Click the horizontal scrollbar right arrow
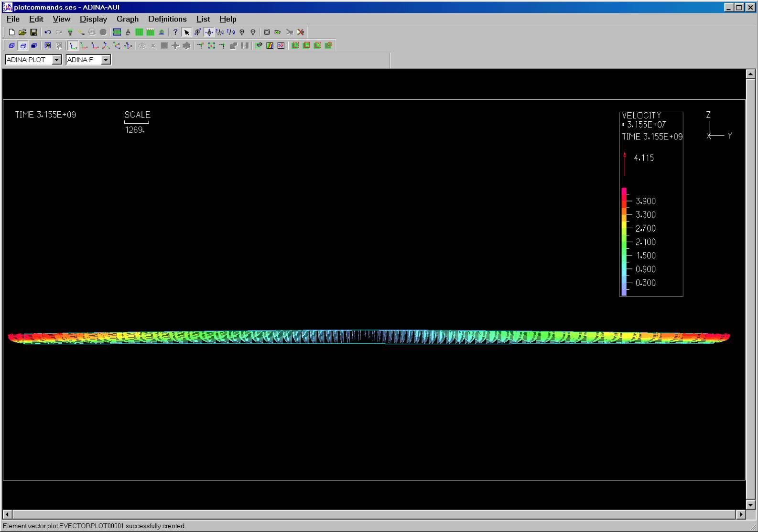The image size is (758, 532). click(741, 515)
